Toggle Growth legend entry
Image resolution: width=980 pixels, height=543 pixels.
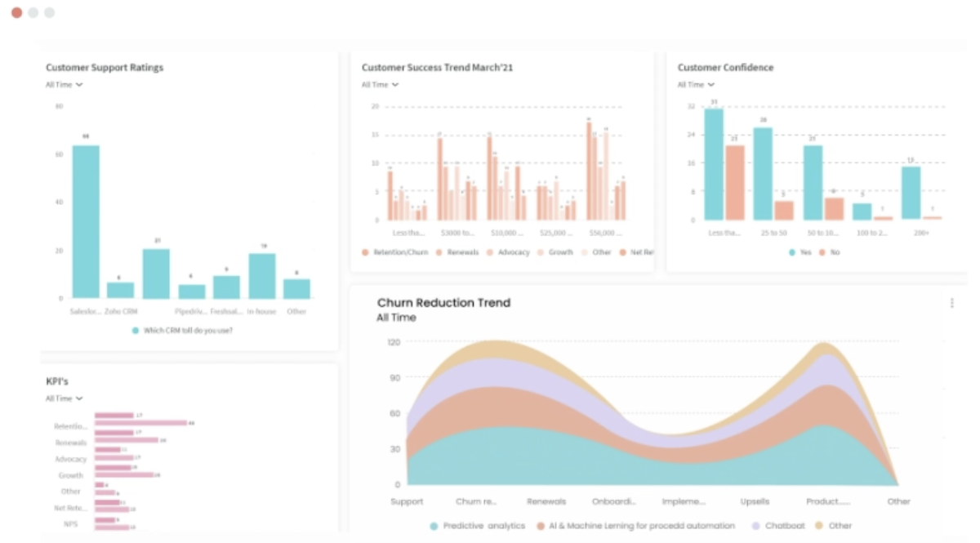tap(556, 252)
